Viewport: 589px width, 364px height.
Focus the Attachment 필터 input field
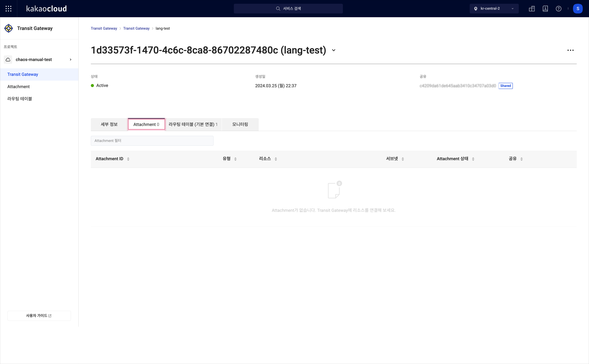[x=152, y=141]
